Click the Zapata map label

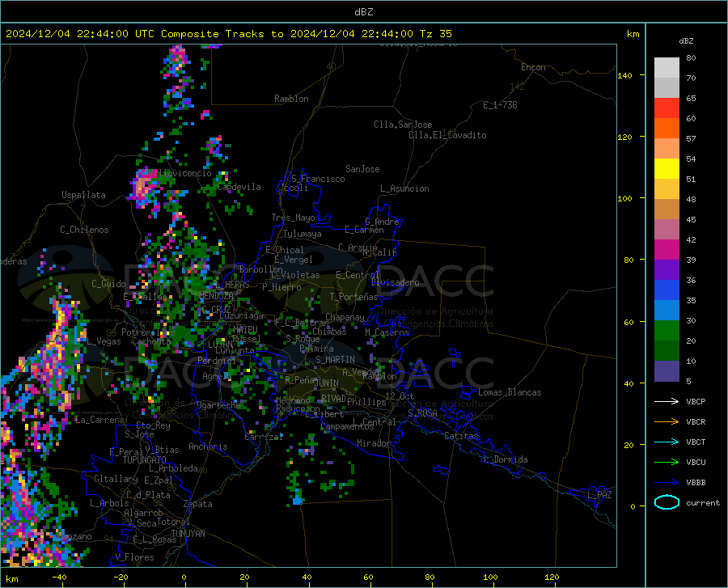pyautogui.click(x=198, y=504)
